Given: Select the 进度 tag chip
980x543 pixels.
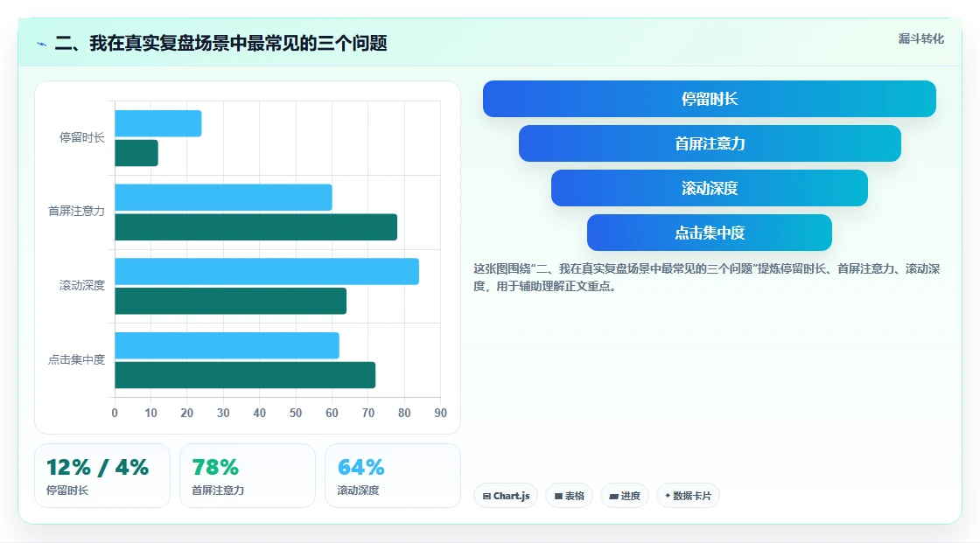Looking at the screenshot, I should tap(625, 496).
